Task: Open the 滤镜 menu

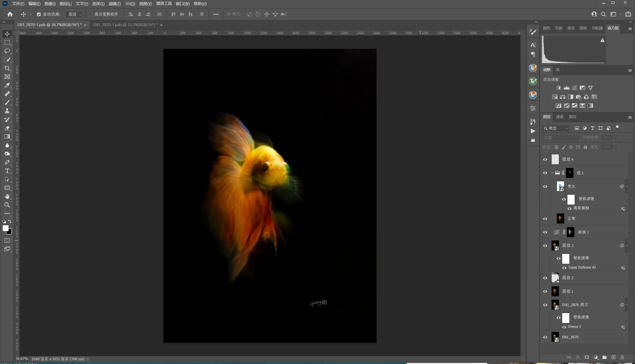Action: [115, 4]
